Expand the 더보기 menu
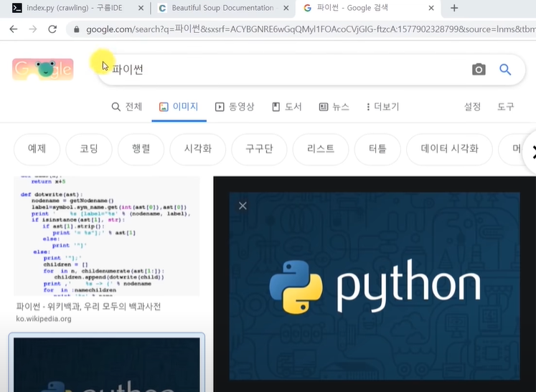536x392 pixels. [382, 107]
